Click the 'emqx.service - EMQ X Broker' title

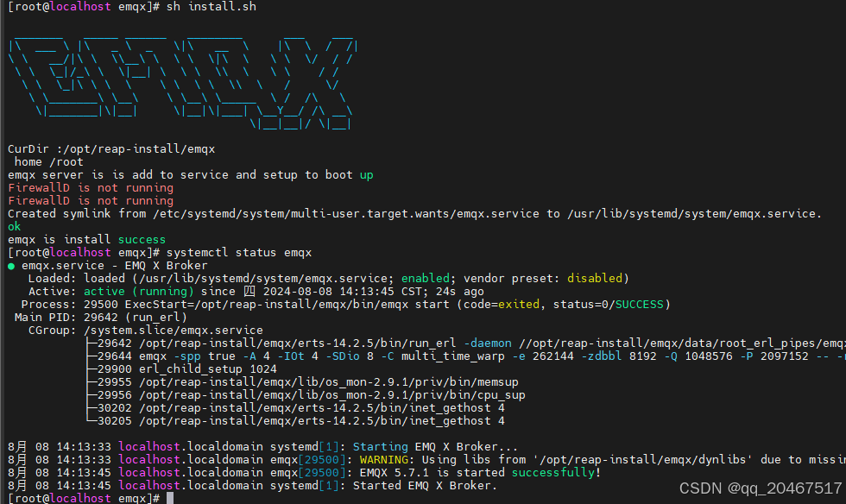click(x=114, y=266)
